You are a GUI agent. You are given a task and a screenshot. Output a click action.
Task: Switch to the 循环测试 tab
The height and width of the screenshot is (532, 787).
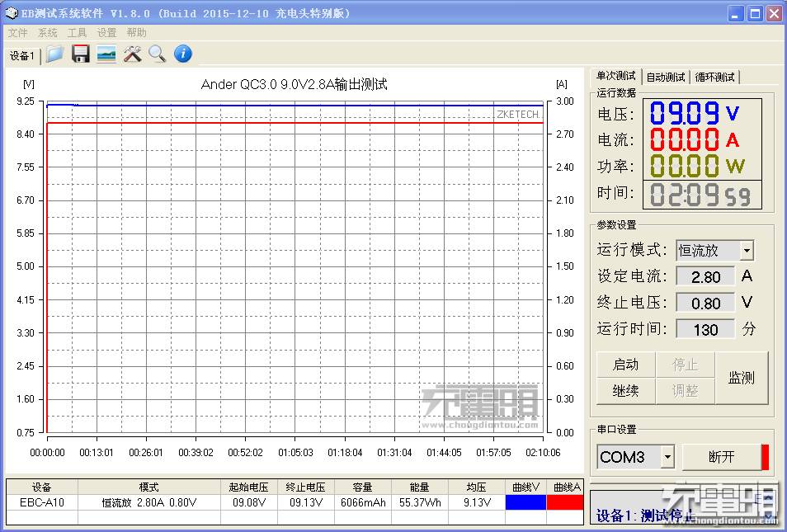point(714,78)
